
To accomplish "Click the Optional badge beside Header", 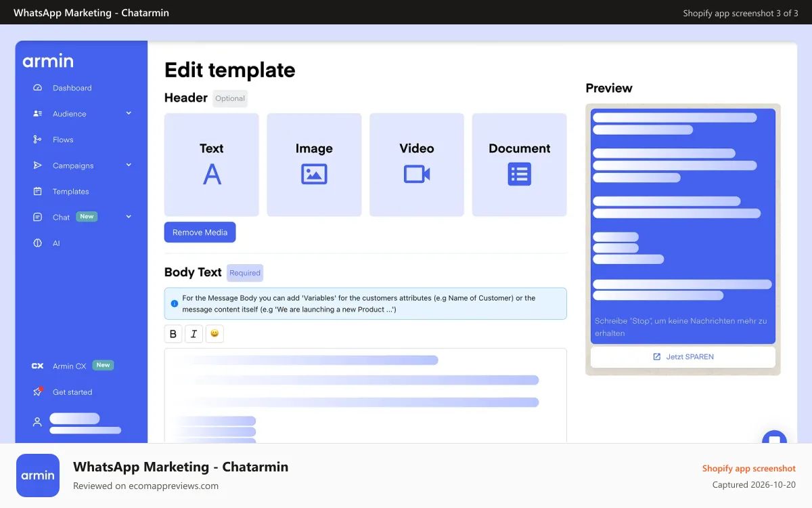I will pos(230,98).
